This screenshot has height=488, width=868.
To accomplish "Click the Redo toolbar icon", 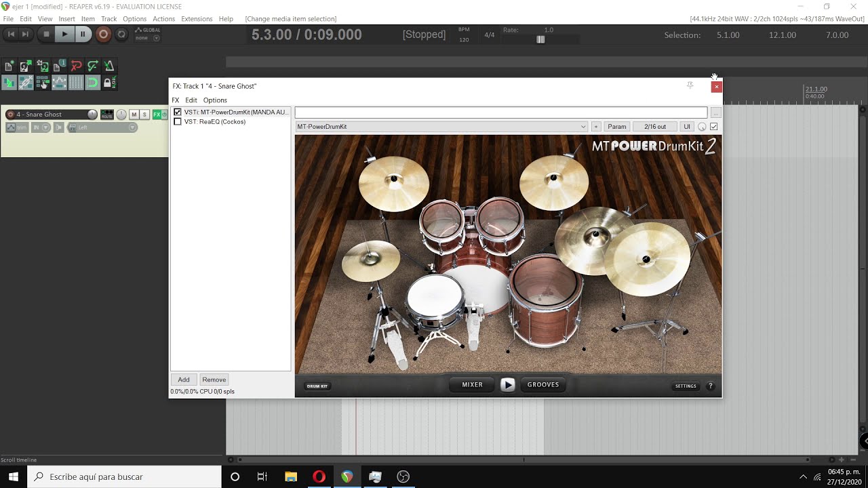I will pyautogui.click(x=93, y=66).
